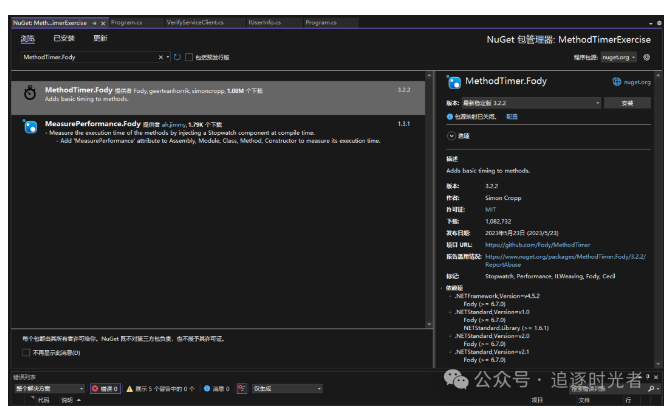The width and height of the screenshot is (670, 416).
Task: Click the package list vertical scrollbar
Action: (x=429, y=200)
